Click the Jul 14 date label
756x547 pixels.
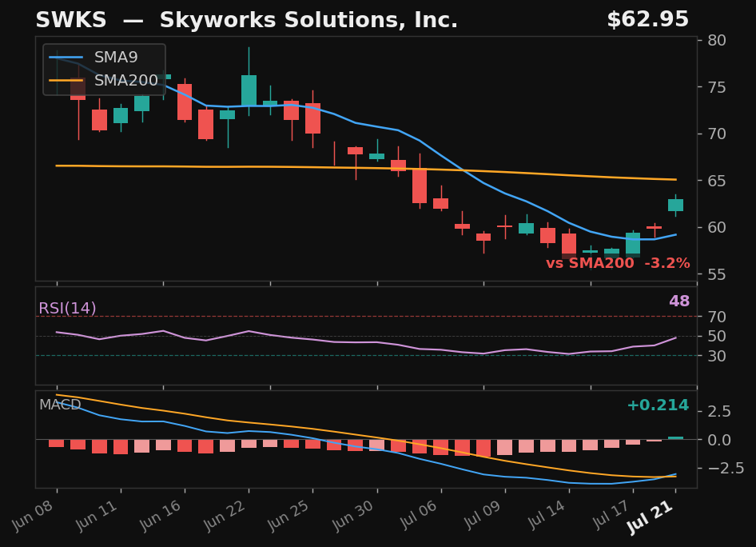pos(547,516)
